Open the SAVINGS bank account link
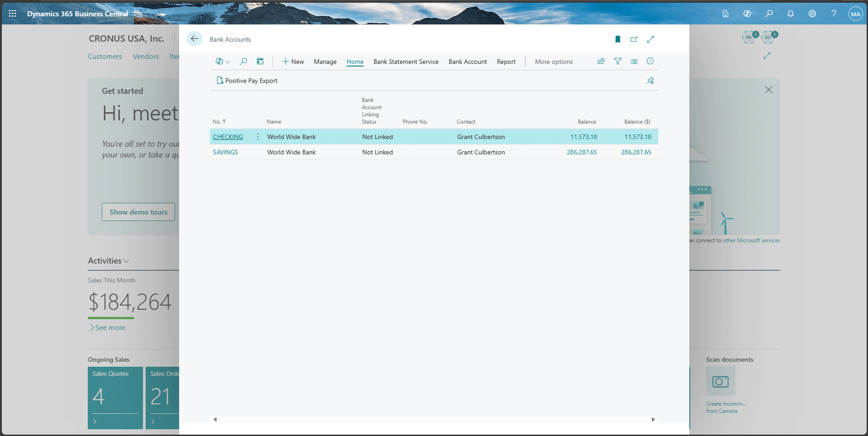This screenshot has height=436, width=868. [226, 152]
